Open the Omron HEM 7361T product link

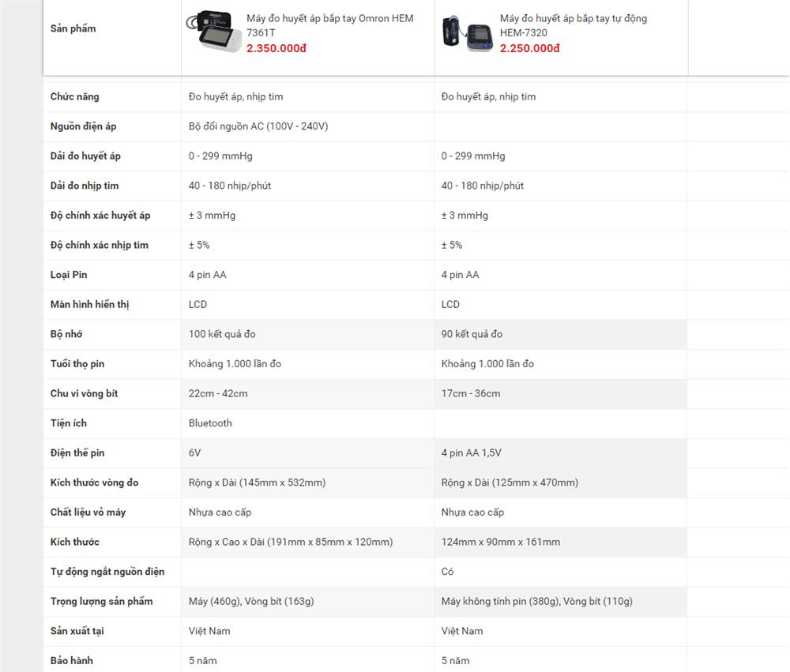tap(329, 25)
